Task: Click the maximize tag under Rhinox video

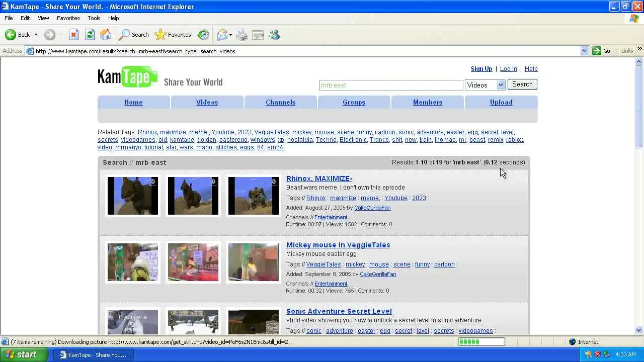Action: 343,198
